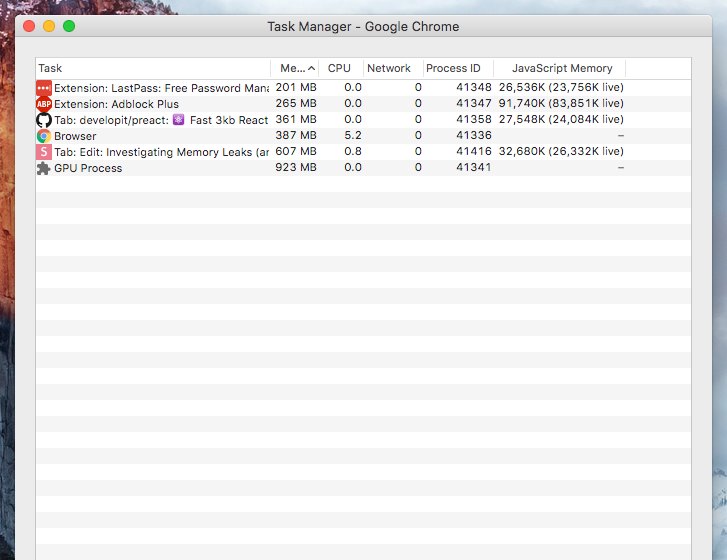This screenshot has height=560, width=727.
Task: Click the 5.2 CPU value for Browser
Action: 353,135
